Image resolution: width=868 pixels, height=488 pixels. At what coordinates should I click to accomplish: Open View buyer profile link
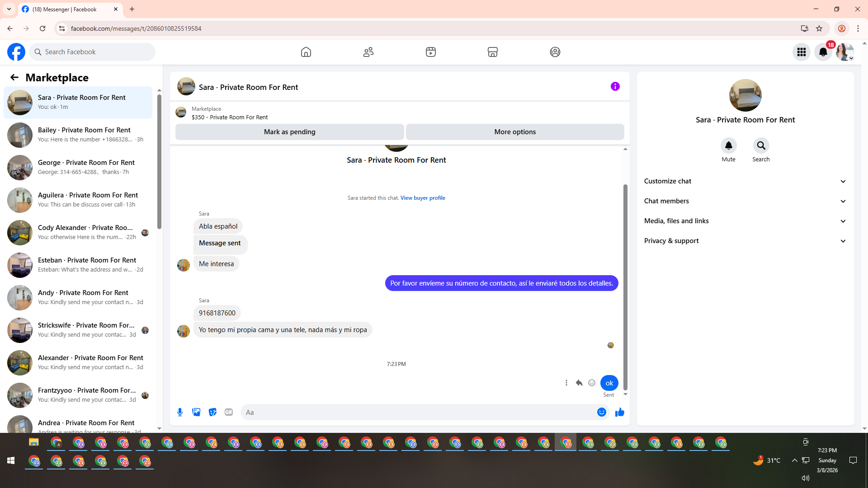pyautogui.click(x=423, y=198)
